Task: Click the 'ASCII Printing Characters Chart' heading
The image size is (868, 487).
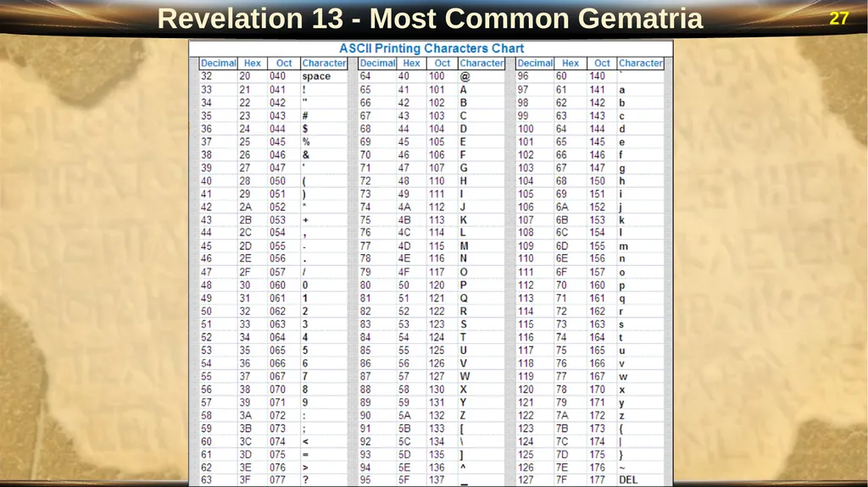Action: [x=431, y=48]
